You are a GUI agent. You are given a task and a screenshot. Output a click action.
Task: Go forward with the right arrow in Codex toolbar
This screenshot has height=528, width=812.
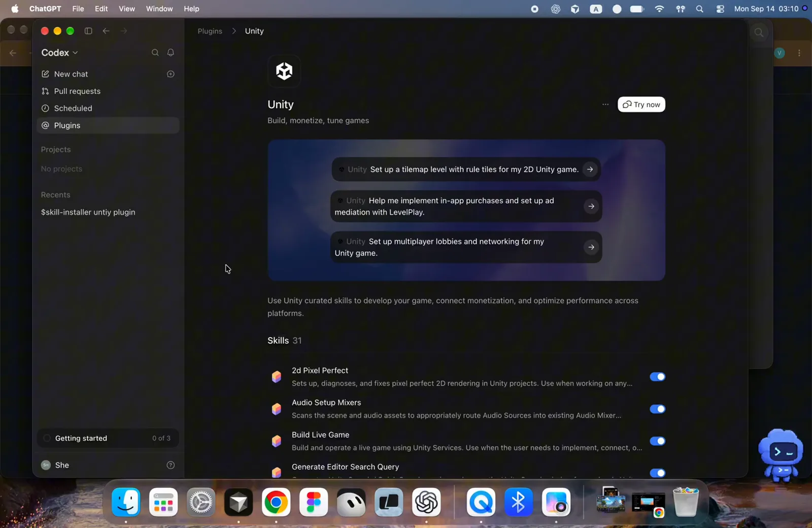[124, 31]
